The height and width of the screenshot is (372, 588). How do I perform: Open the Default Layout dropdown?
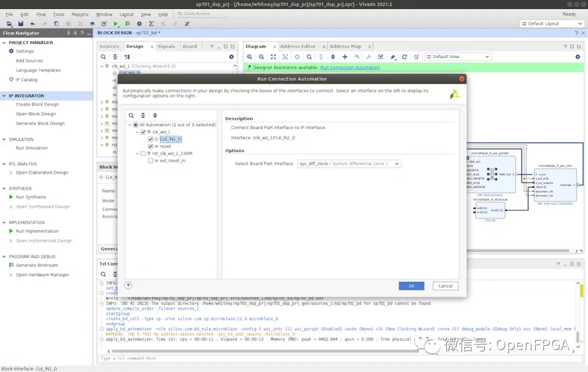(552, 23)
